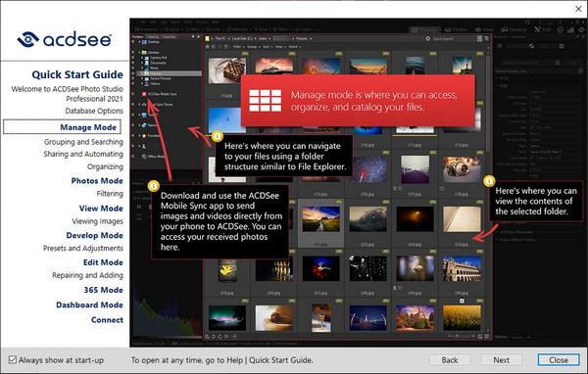Click the Next button

(502, 360)
